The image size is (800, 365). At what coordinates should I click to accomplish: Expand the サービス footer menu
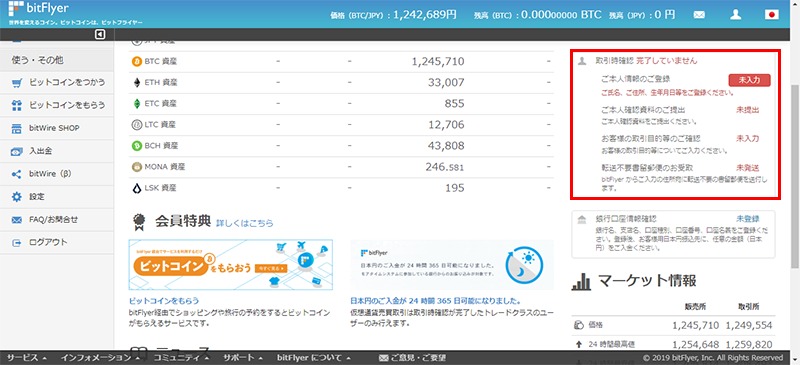pyautogui.click(x=27, y=357)
